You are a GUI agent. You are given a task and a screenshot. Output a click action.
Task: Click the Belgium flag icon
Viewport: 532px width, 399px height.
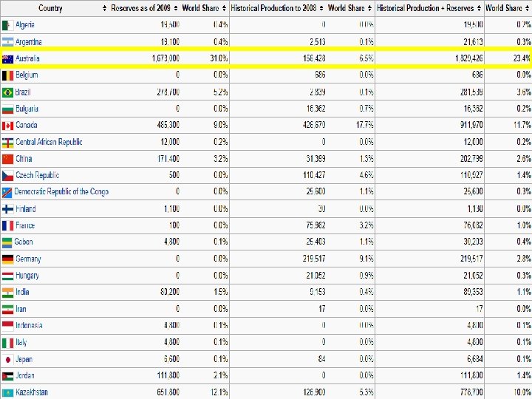pyautogui.click(x=7, y=75)
